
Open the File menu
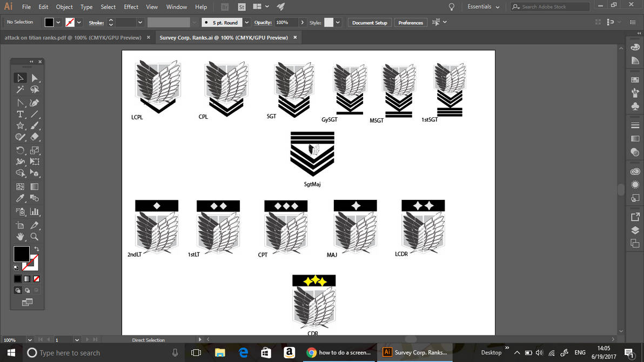coord(26,7)
